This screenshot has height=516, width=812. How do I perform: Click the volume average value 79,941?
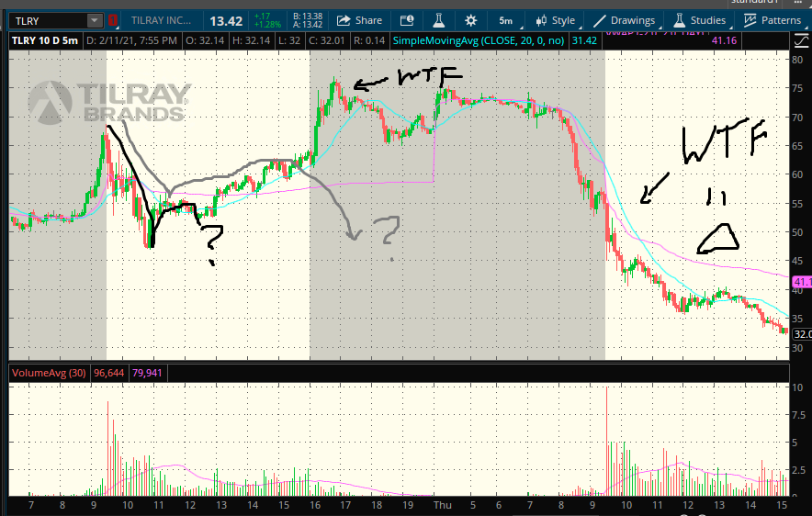147,373
